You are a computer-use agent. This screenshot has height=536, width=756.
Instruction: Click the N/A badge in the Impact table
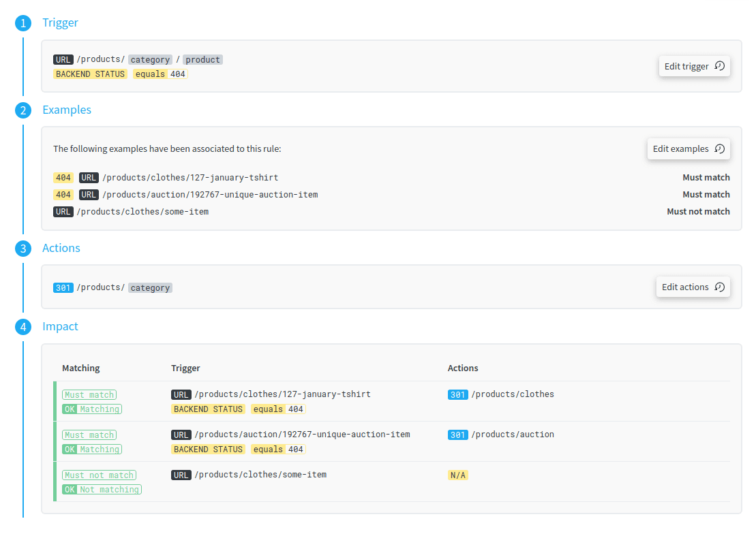pyautogui.click(x=457, y=475)
